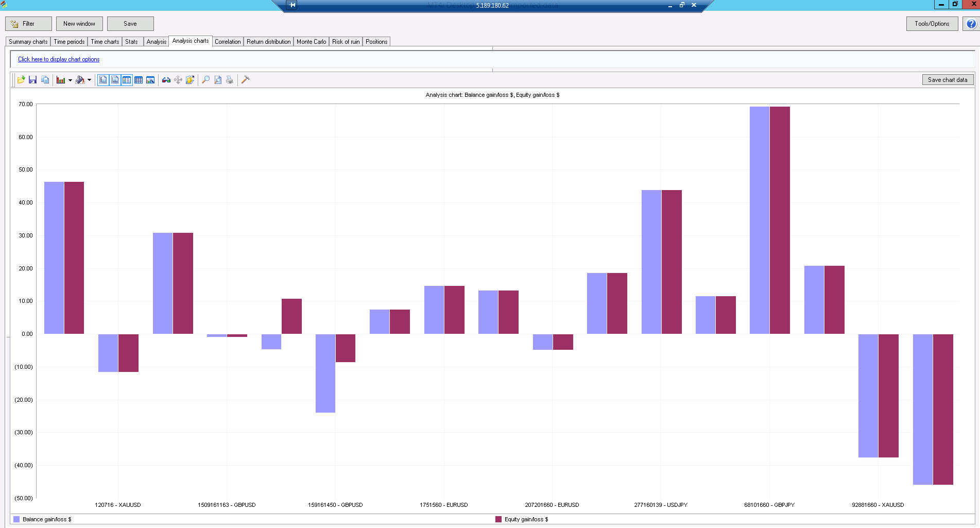Image resolution: width=980 pixels, height=528 pixels.
Task: Click the 68101660 - GBPJPY axis label
Action: tap(769, 505)
